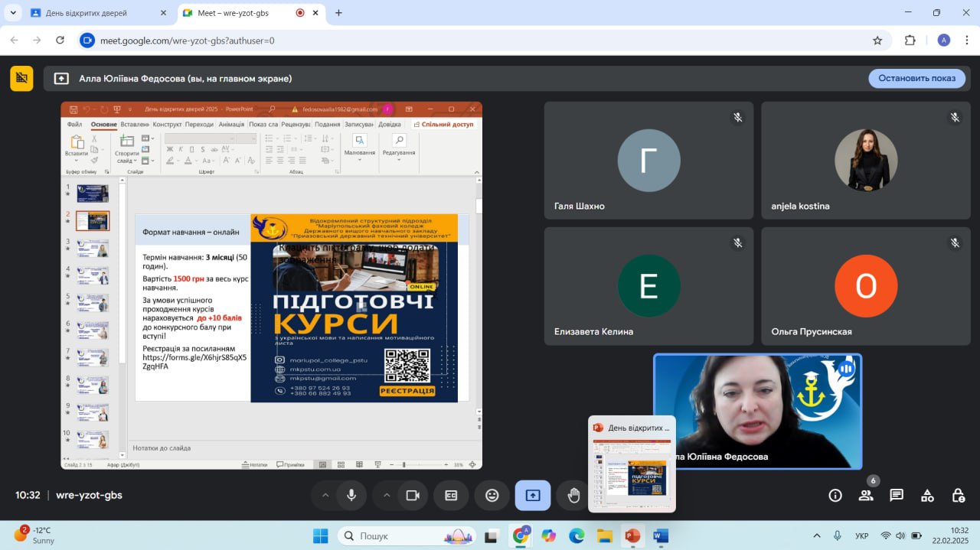The width and height of the screenshot is (980, 550).
Task: Turn off the camera in Meet
Action: click(413, 495)
